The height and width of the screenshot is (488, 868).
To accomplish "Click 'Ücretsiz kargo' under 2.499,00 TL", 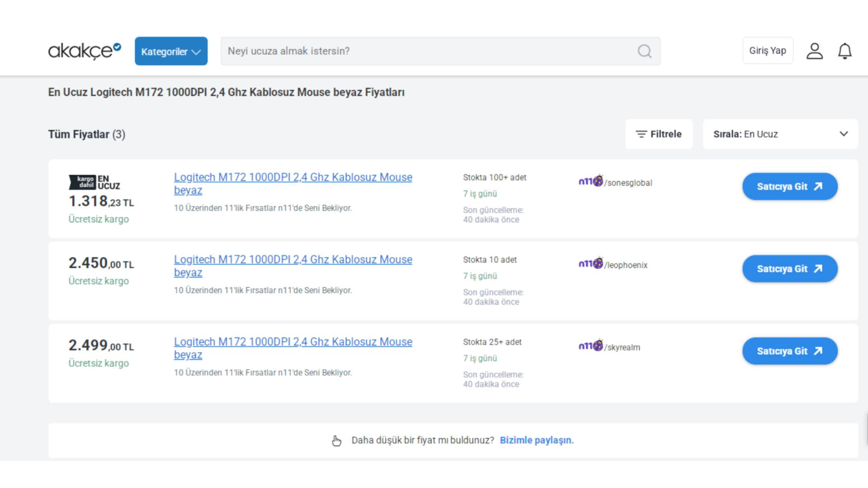I will click(99, 363).
